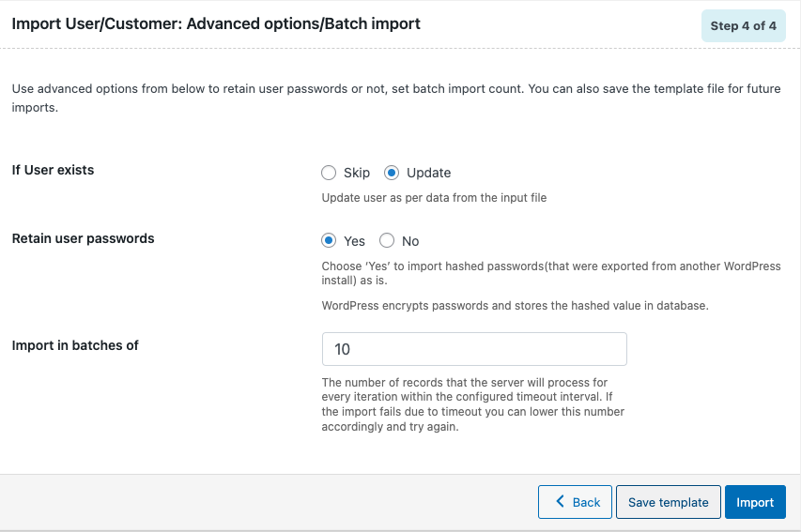Click the 'No' option label text

coord(410,241)
